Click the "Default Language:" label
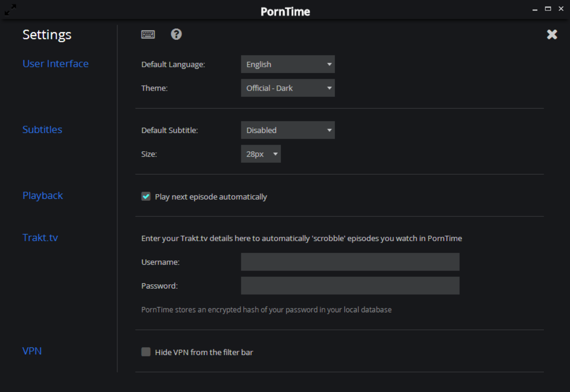This screenshot has width=570, height=392. 173,65
